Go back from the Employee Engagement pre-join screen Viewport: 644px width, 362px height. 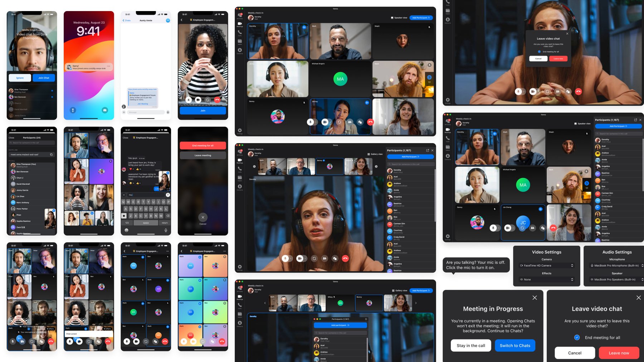pyautogui.click(x=181, y=20)
